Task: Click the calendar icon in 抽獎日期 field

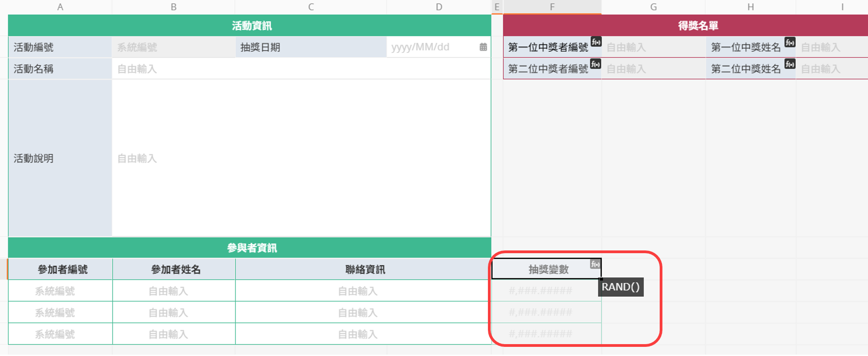Action: coord(483,47)
